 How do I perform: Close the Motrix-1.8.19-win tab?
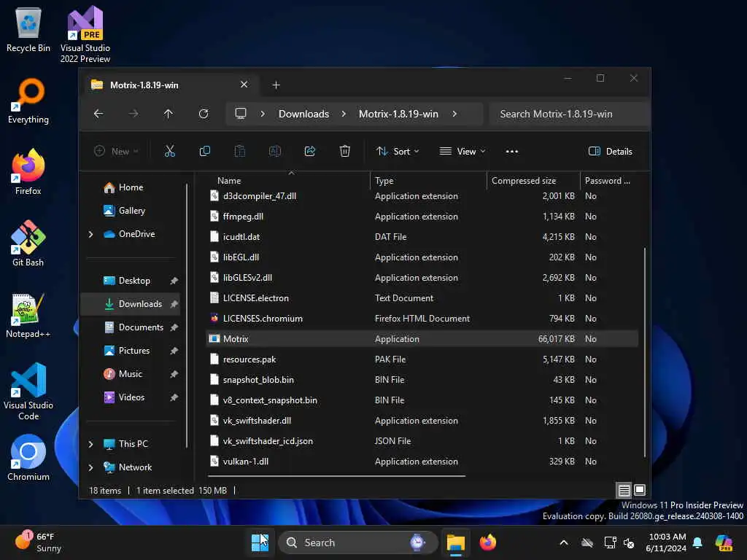(x=244, y=85)
